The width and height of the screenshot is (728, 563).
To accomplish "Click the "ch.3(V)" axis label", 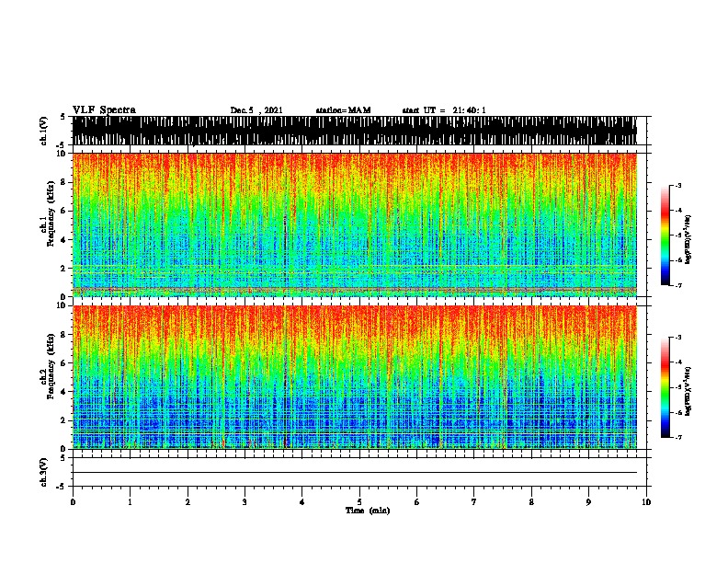I will click(44, 472).
